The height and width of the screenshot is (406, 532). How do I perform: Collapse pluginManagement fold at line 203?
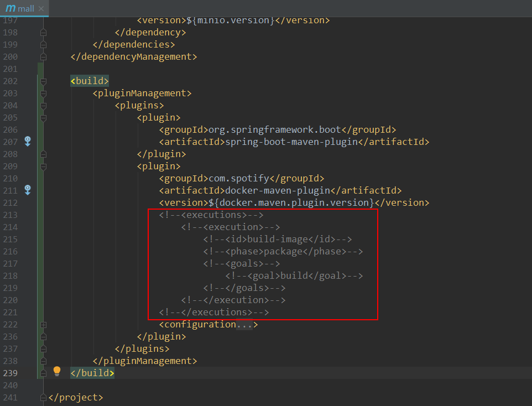[x=44, y=93]
